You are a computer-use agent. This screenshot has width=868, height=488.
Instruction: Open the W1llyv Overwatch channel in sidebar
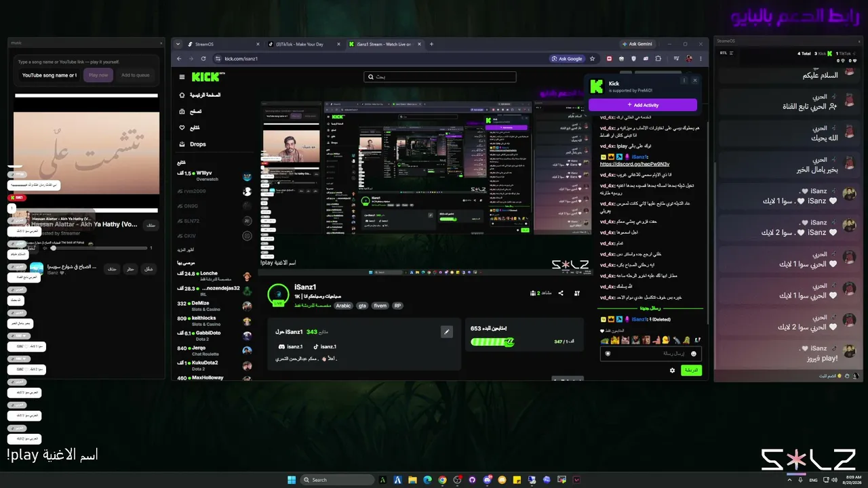pos(214,176)
